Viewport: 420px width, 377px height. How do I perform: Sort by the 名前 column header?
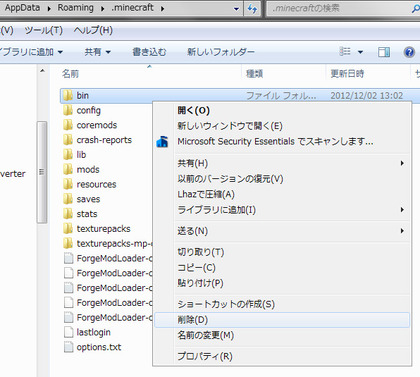click(70, 74)
